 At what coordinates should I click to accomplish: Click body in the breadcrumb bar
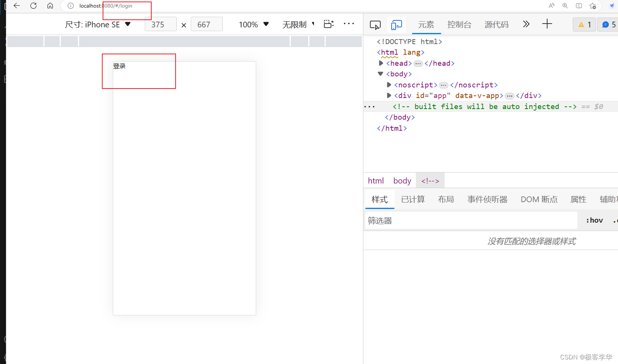(402, 181)
